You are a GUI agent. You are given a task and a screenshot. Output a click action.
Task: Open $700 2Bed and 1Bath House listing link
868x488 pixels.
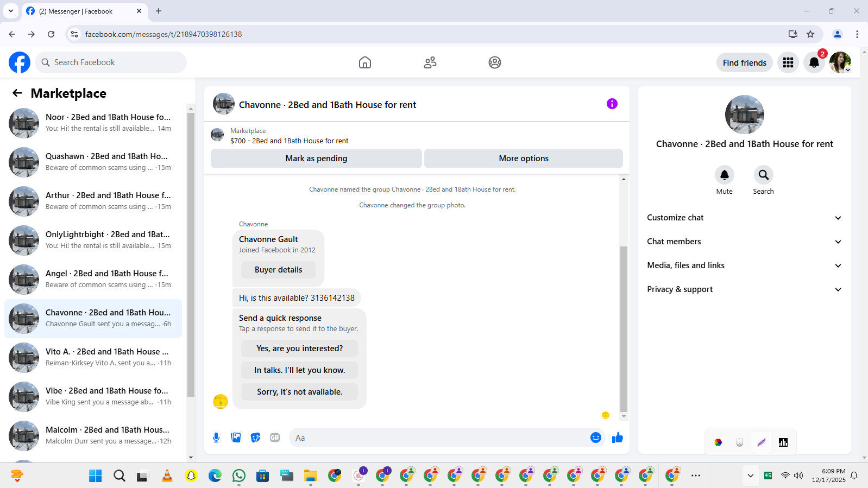point(289,141)
